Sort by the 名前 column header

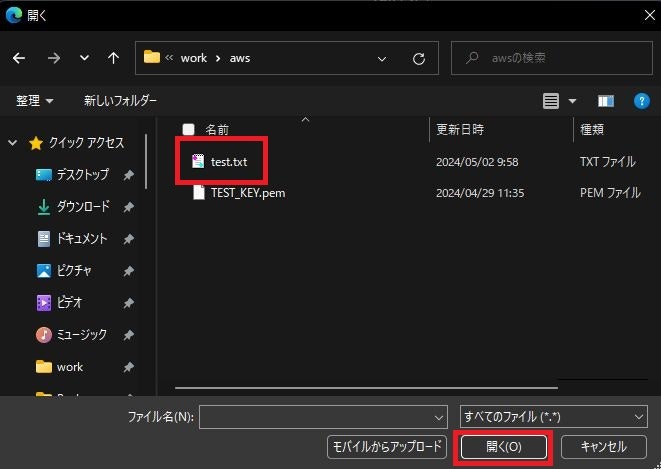tap(217, 129)
